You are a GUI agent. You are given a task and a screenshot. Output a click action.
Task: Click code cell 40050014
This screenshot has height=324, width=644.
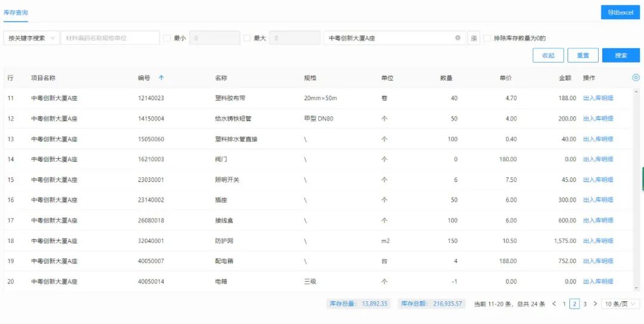click(x=151, y=282)
